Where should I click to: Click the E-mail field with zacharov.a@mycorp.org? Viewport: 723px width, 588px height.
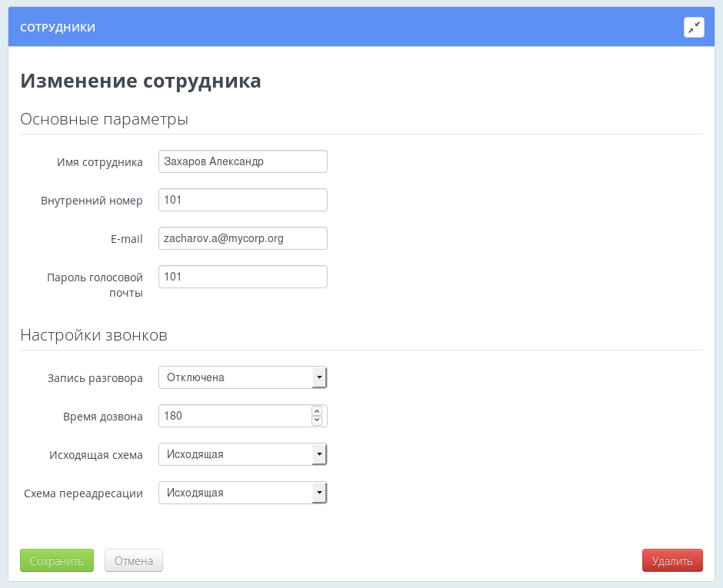click(242, 238)
